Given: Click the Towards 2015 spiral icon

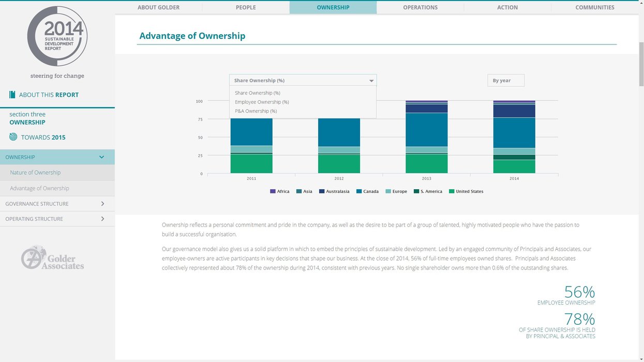Looking at the screenshot, I should [13, 137].
